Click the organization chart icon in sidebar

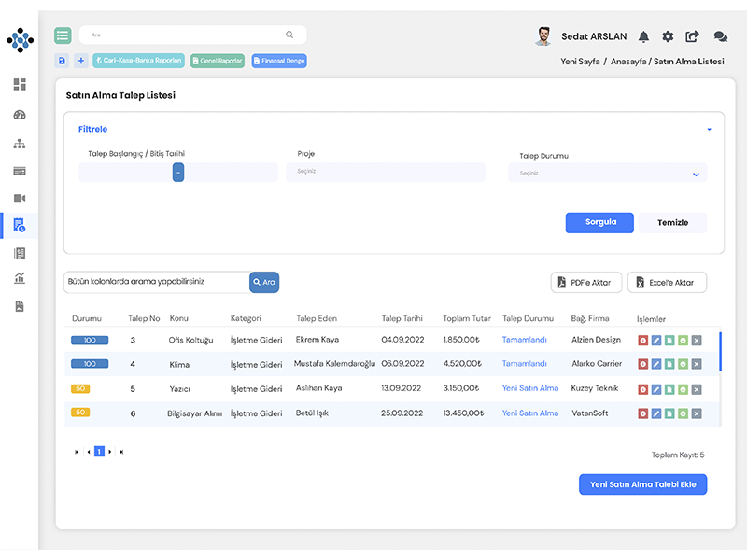pyautogui.click(x=20, y=144)
